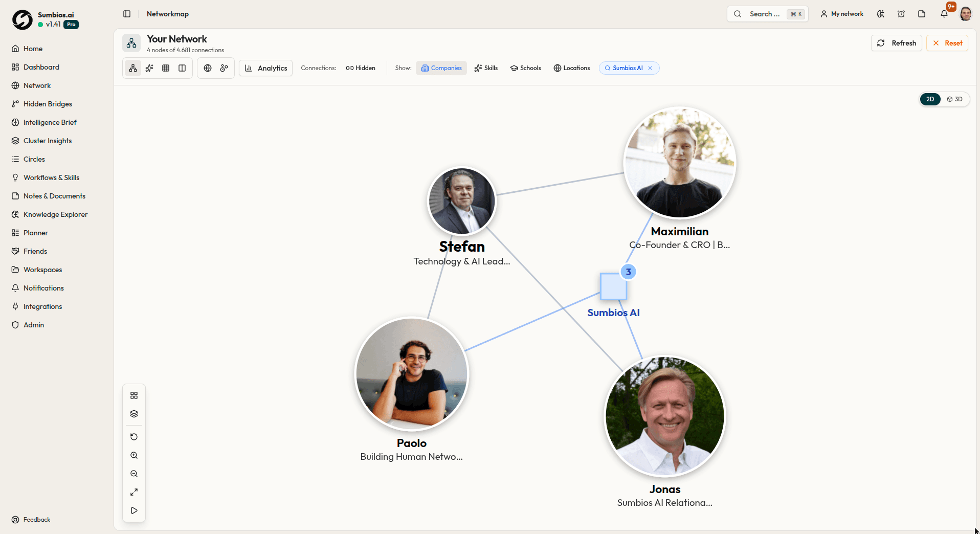Select the cluster sparkle view icon
The width and height of the screenshot is (980, 534).
[149, 68]
